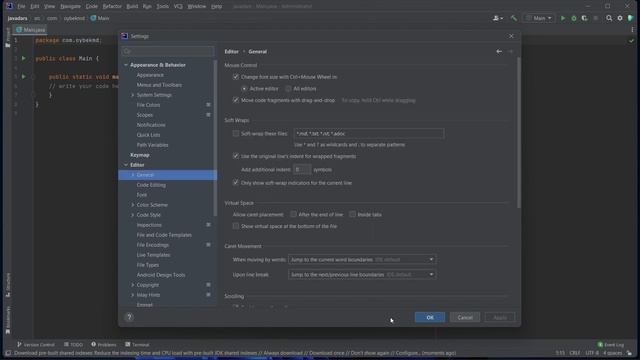
Task: Open Terminal tool window
Action: 137,344
